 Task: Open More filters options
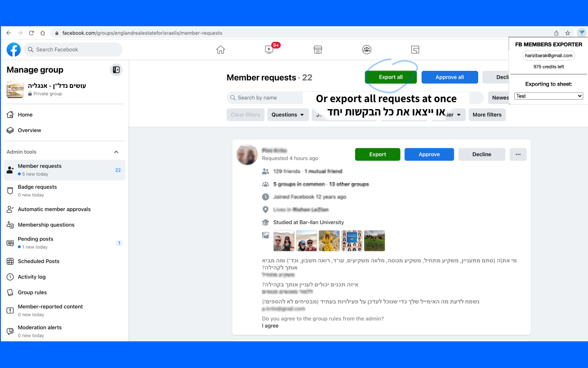pos(487,114)
